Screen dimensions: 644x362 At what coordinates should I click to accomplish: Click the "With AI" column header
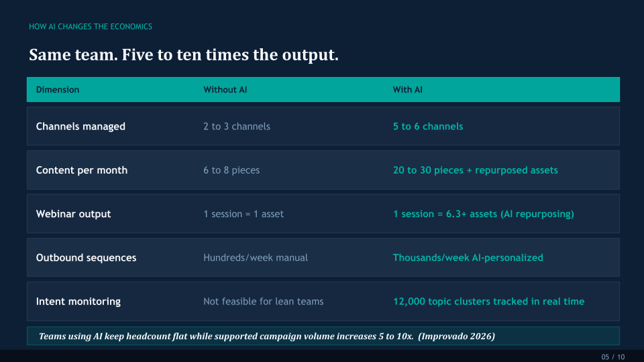click(408, 90)
